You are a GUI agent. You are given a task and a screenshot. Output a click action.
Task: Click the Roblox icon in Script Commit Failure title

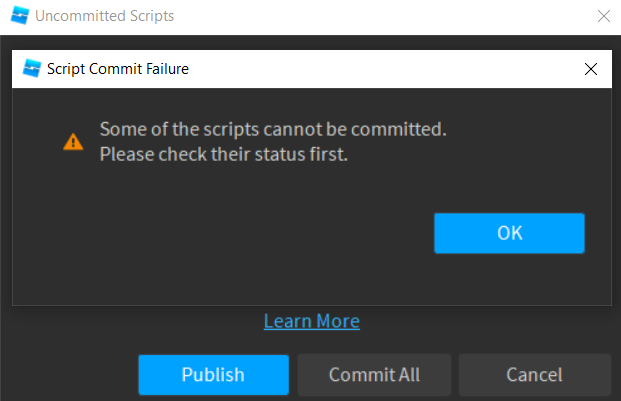[30, 69]
